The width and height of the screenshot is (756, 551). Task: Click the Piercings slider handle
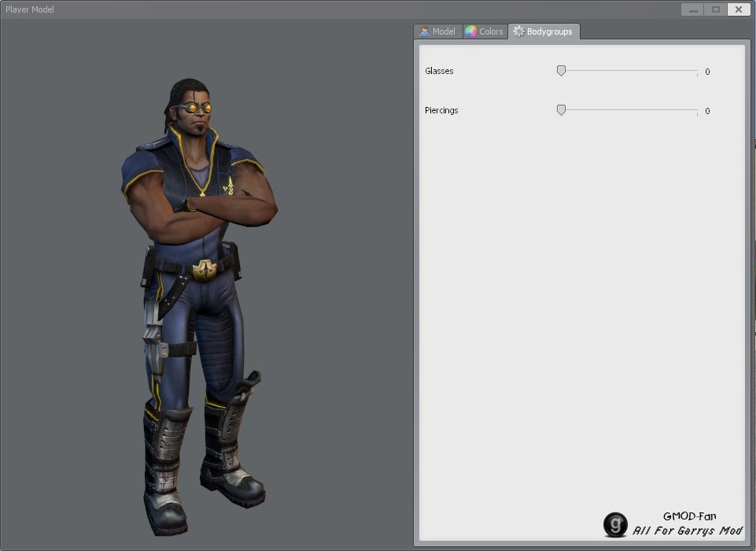tap(561, 110)
